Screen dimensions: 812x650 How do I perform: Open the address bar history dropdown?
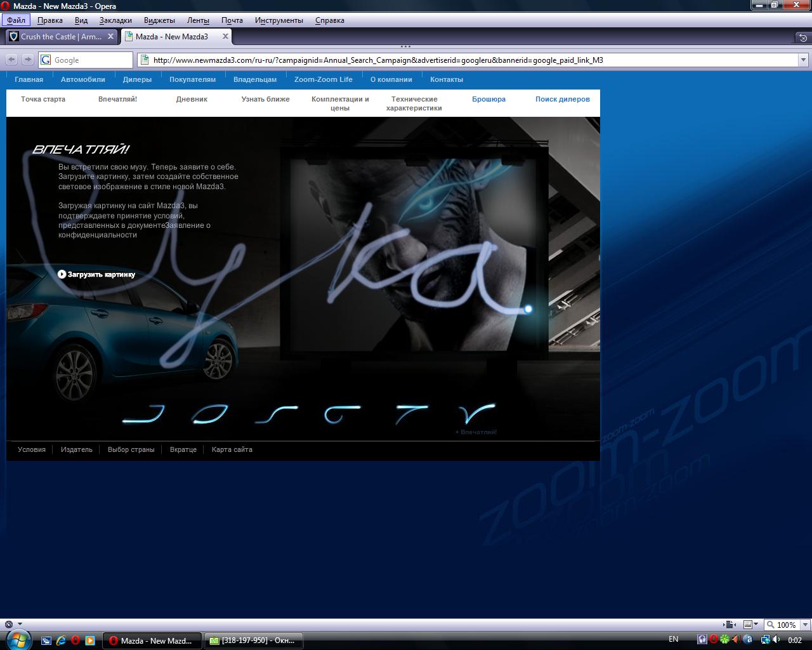pyautogui.click(x=803, y=60)
